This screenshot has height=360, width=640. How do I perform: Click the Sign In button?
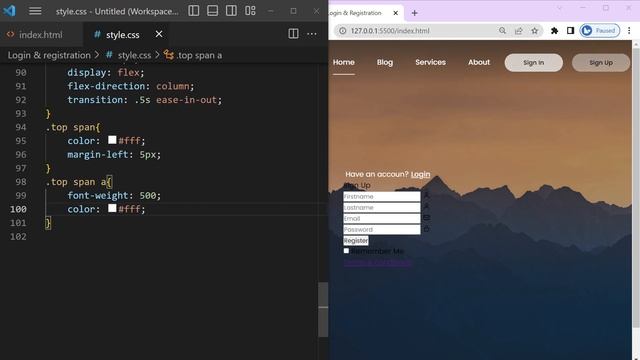(533, 63)
